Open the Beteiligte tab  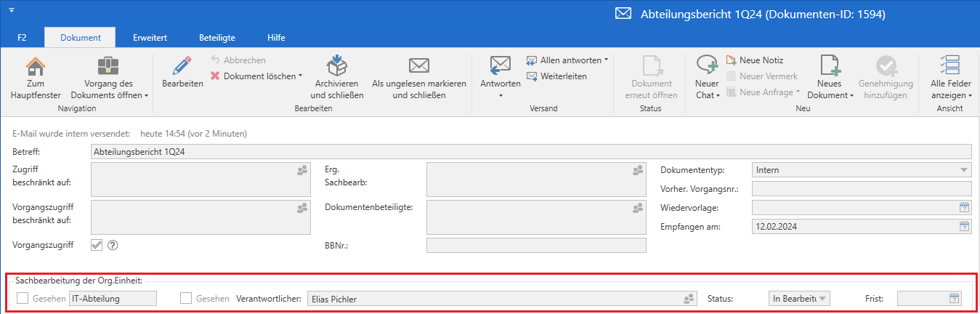tap(216, 37)
